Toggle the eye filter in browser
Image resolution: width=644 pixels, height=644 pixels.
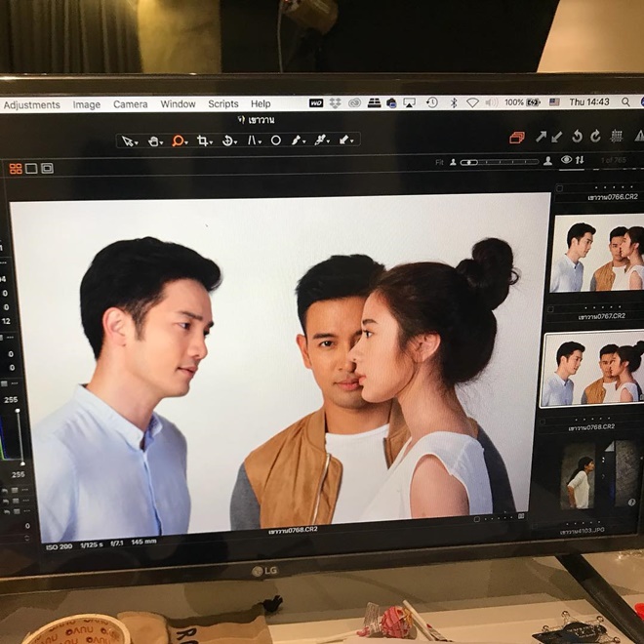click(x=566, y=160)
